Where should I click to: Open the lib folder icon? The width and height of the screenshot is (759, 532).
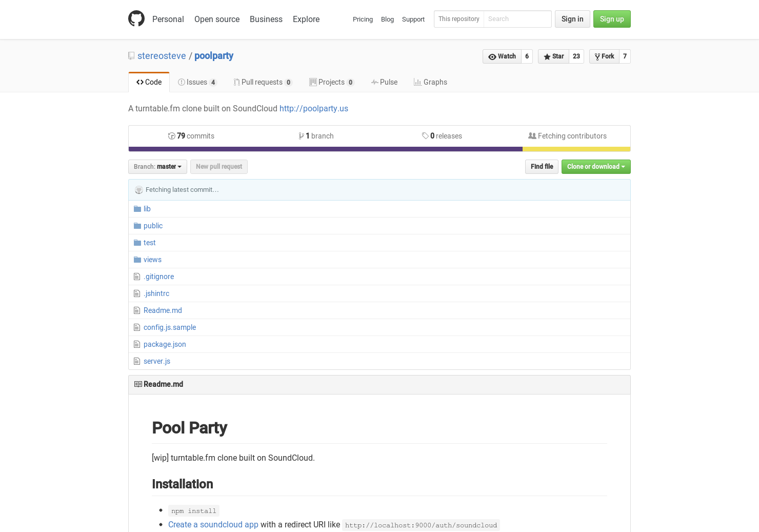coord(137,208)
